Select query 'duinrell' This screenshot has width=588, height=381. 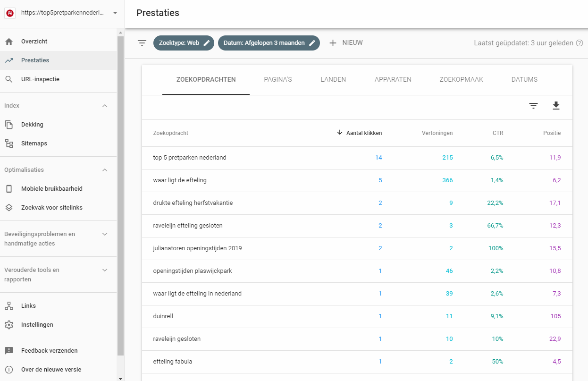163,316
